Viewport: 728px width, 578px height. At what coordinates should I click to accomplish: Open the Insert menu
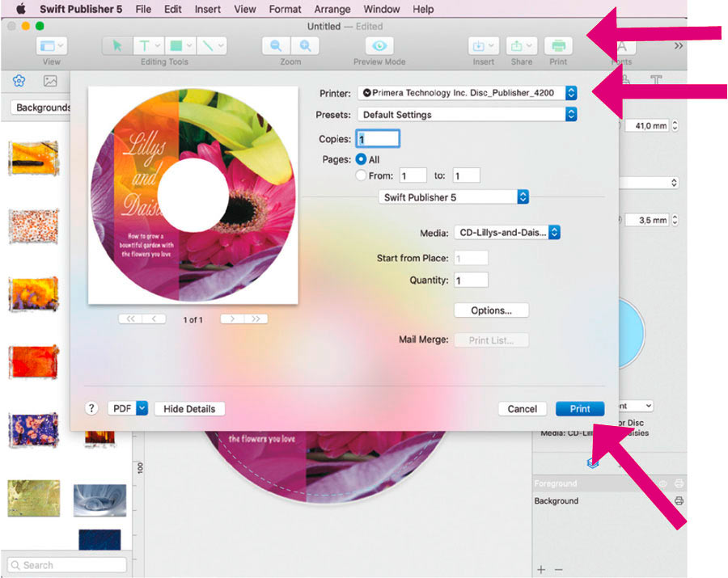point(208,9)
